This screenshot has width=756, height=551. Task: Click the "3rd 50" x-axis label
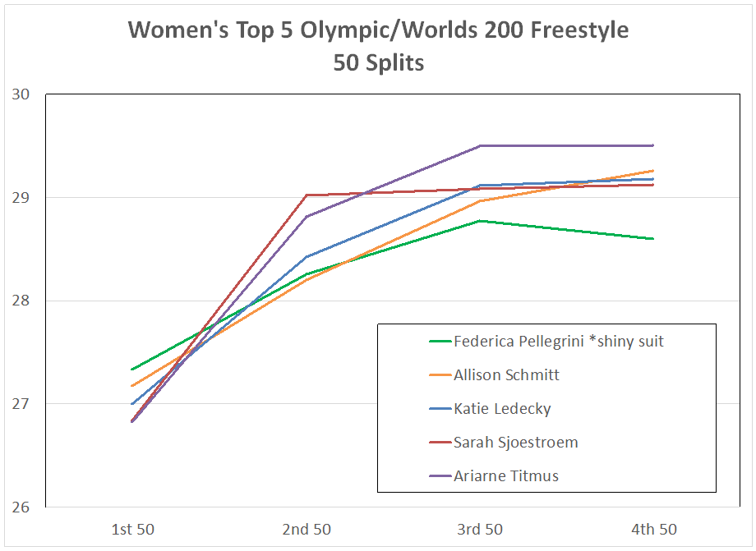pyautogui.click(x=480, y=528)
